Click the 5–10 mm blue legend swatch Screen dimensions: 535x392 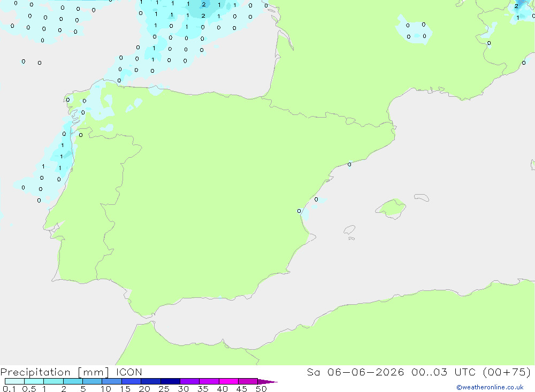click(92, 381)
